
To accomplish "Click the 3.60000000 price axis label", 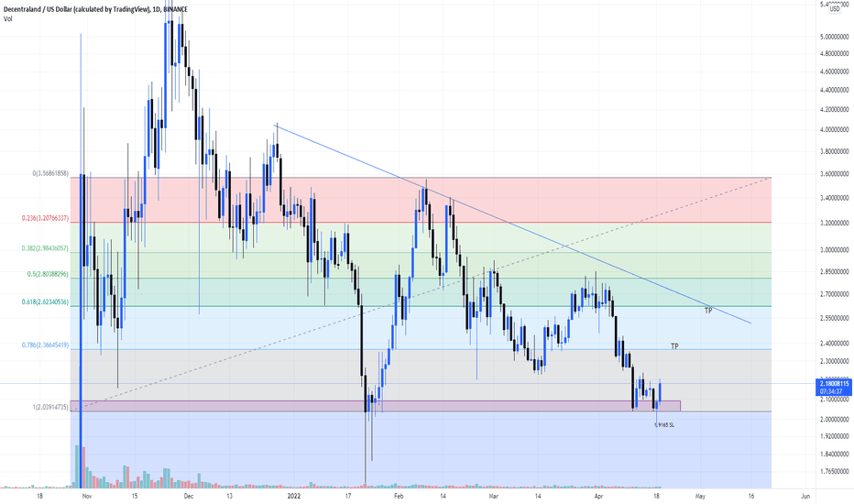I will (x=833, y=174).
